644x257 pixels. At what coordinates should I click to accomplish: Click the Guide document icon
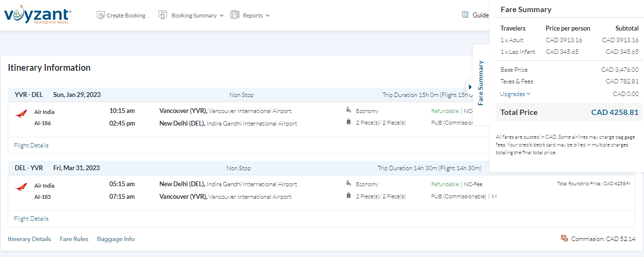click(465, 15)
